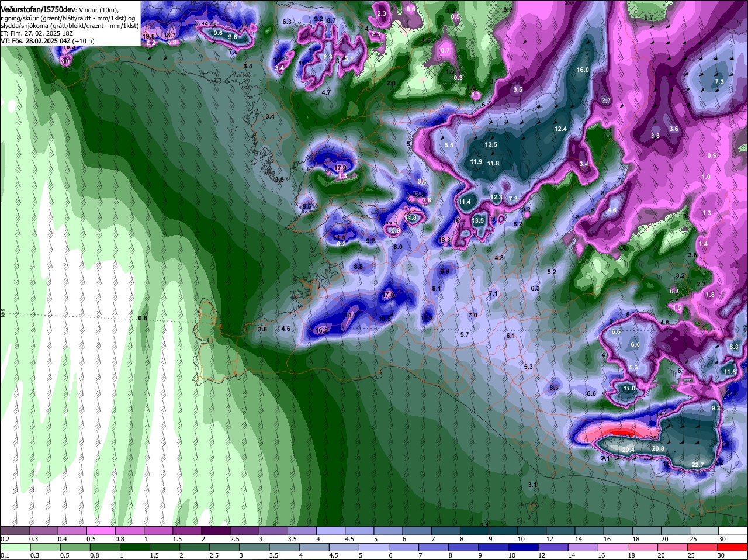Click the 11.0 value on the map

point(629,388)
